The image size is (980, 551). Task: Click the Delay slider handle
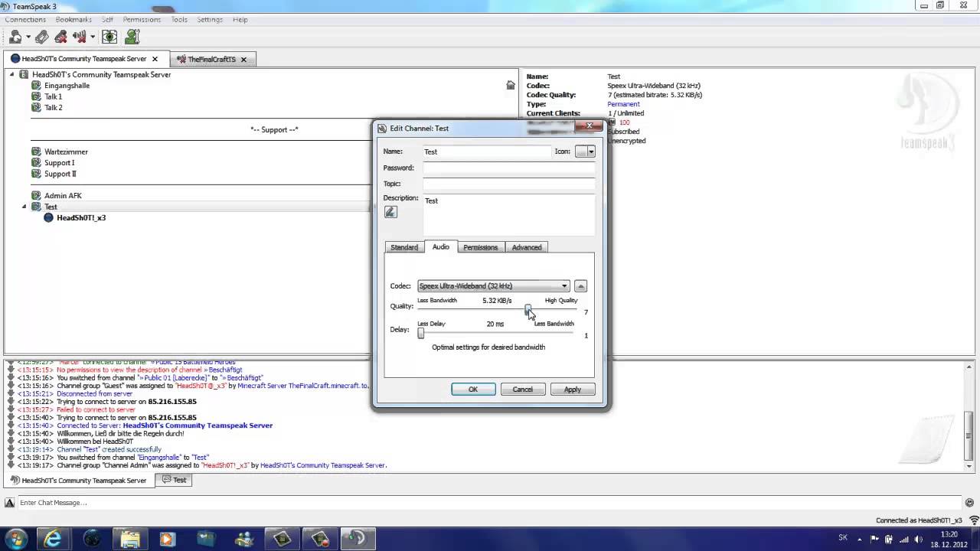coord(420,333)
